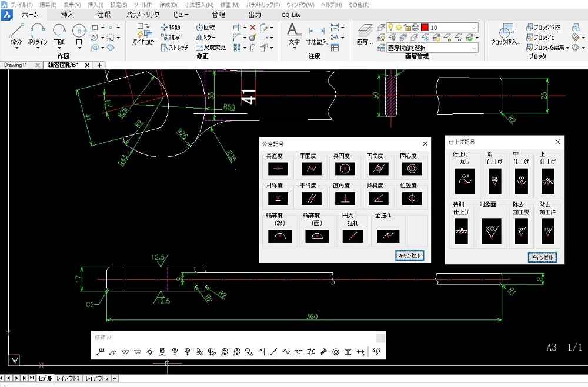Click the SYS 2 icon in 修飾図 toolbar
Viewport: 588px width, 387px height.
point(376,352)
